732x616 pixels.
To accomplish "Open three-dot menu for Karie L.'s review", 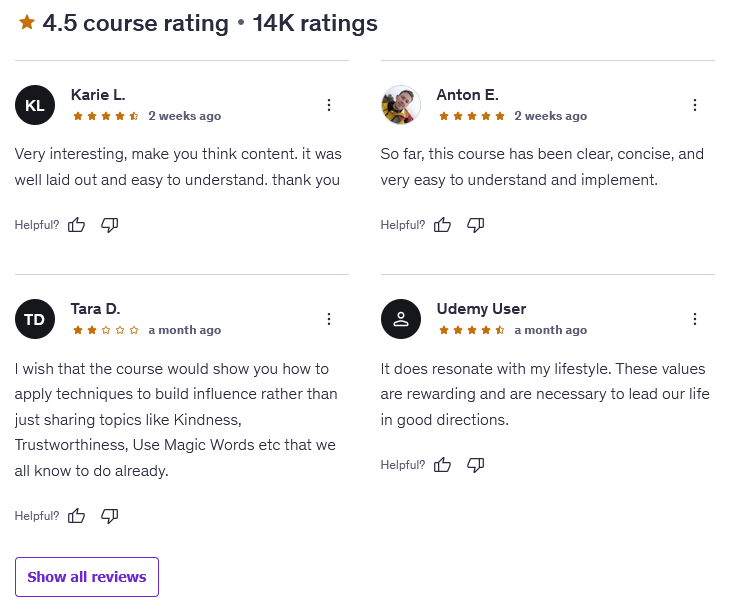I will click(x=329, y=105).
